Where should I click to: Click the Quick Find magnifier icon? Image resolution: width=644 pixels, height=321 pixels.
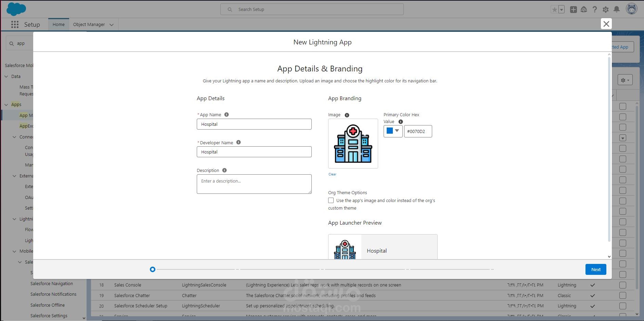tap(12, 44)
